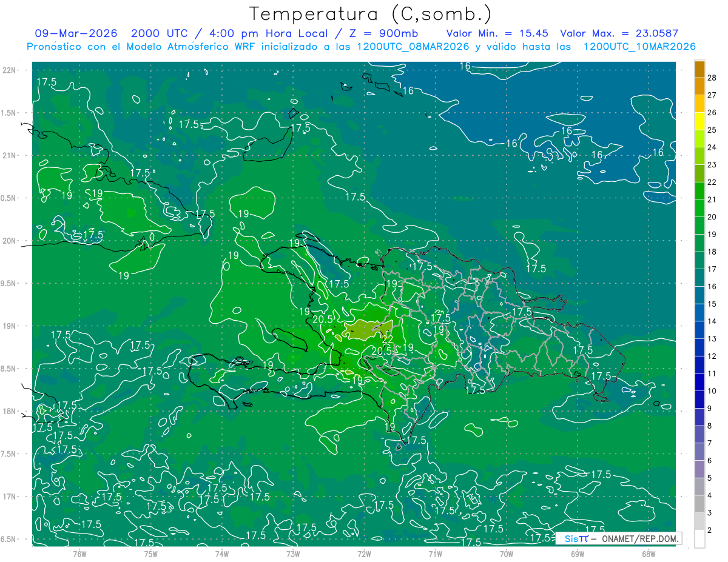Click the 'Temperatura (C,somb.)' chart title
The height and width of the screenshot is (562, 728).
coord(370,14)
